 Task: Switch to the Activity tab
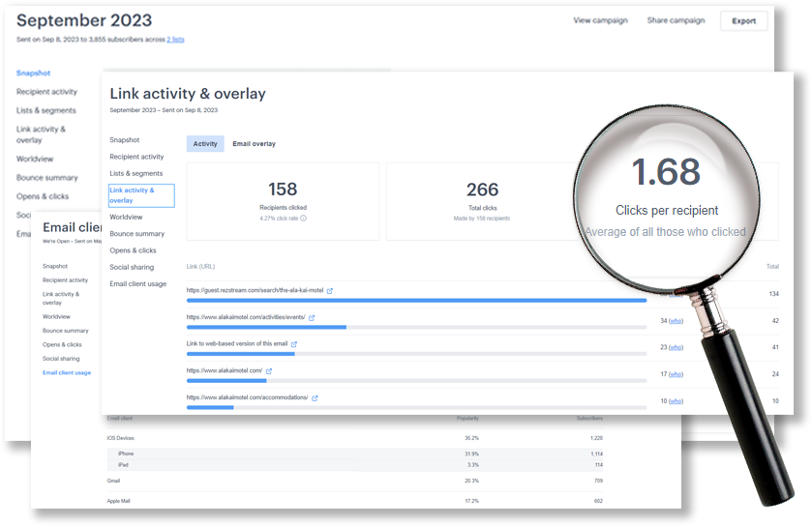coord(205,144)
